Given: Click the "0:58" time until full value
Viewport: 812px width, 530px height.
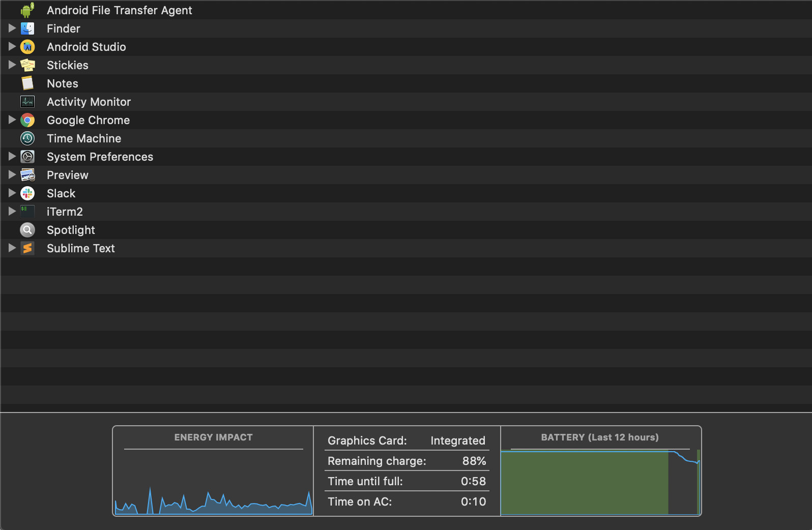Looking at the screenshot, I should (x=474, y=481).
